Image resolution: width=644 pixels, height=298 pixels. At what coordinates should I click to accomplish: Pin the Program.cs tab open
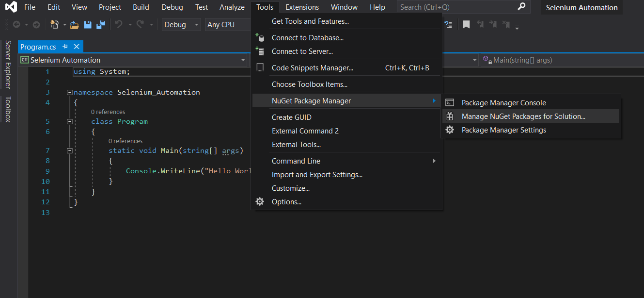point(66,47)
